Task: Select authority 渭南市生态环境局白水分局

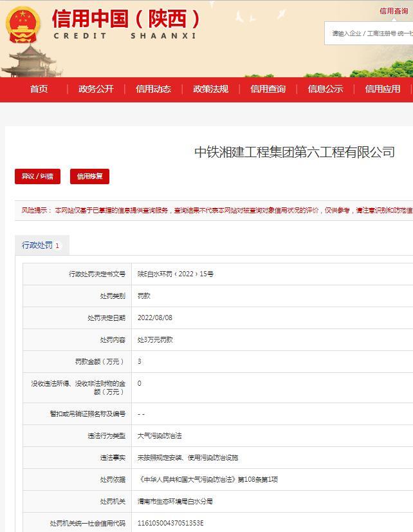Action: pyautogui.click(x=175, y=502)
